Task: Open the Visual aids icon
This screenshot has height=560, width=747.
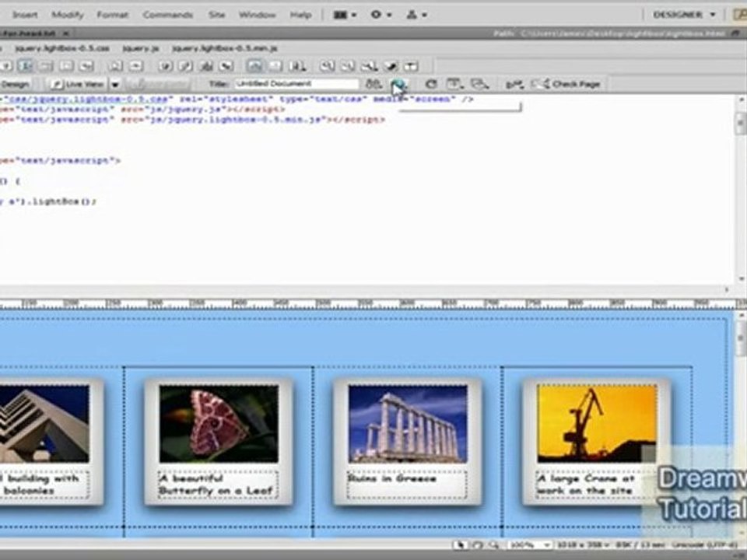Action: 479,84
